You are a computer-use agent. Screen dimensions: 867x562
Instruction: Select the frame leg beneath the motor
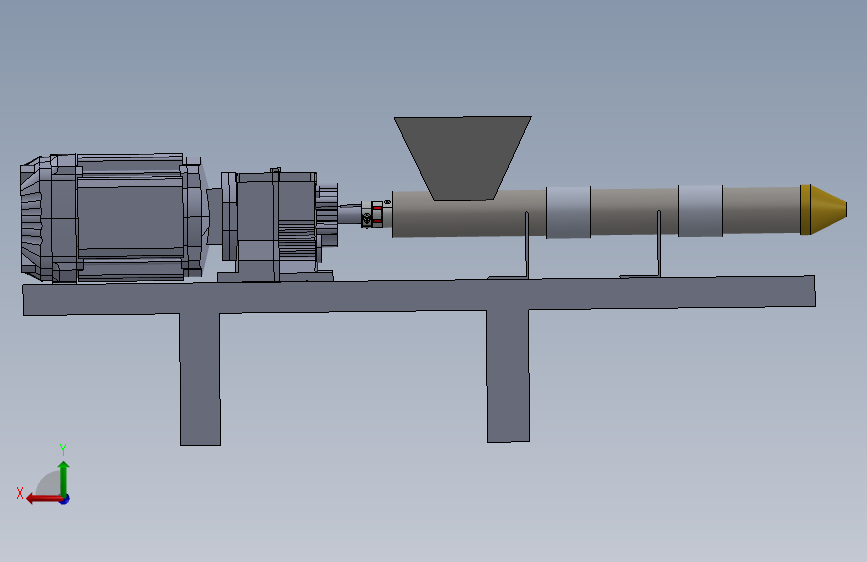(200, 379)
